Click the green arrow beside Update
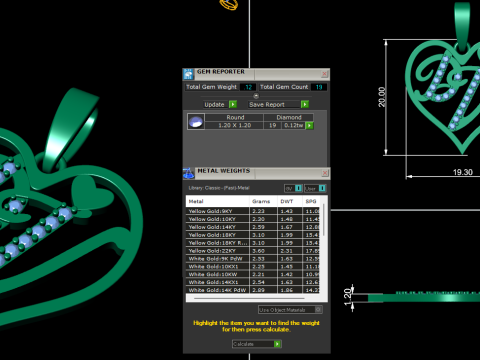This screenshot has height=360, width=480. [x=233, y=104]
